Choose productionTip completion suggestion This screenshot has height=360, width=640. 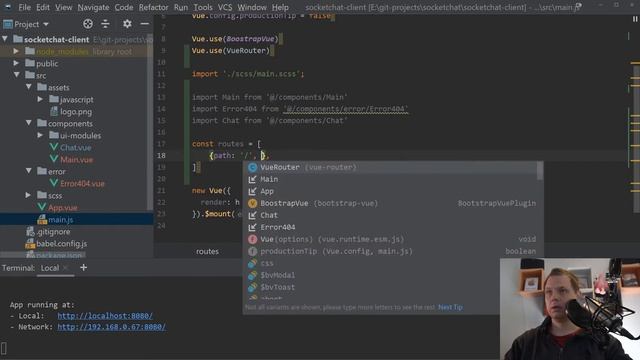click(x=393, y=251)
